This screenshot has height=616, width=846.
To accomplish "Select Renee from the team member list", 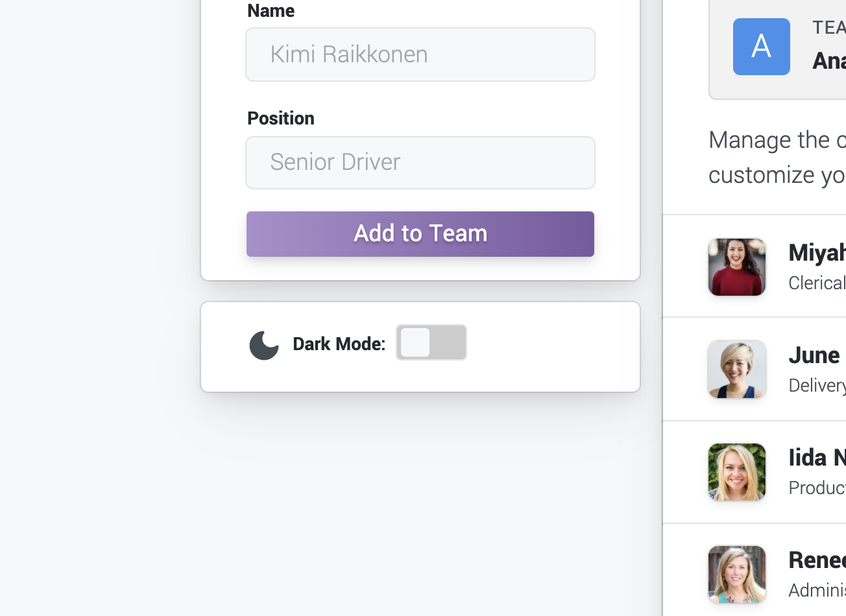I will point(810,560).
